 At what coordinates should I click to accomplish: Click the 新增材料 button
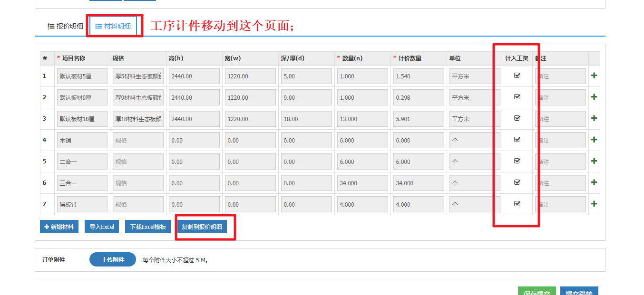tap(59, 227)
